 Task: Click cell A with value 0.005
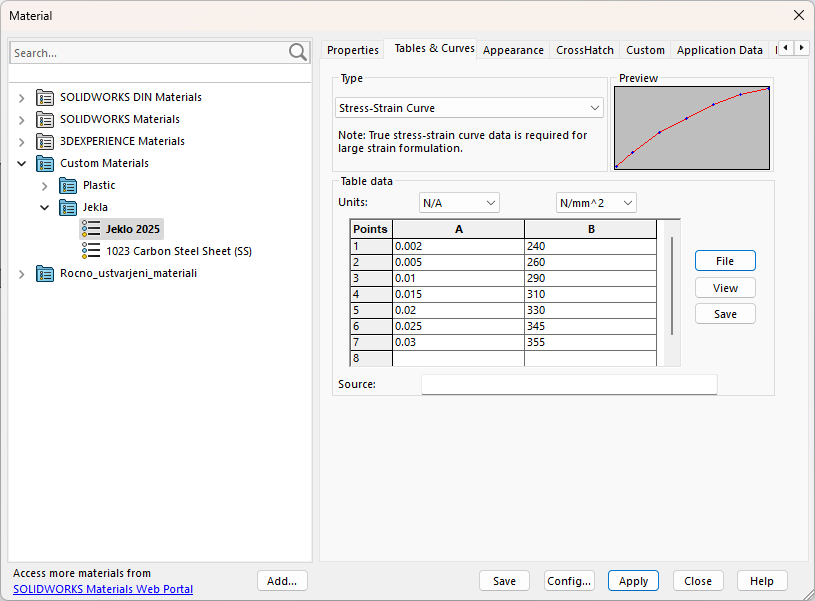pyautogui.click(x=458, y=262)
